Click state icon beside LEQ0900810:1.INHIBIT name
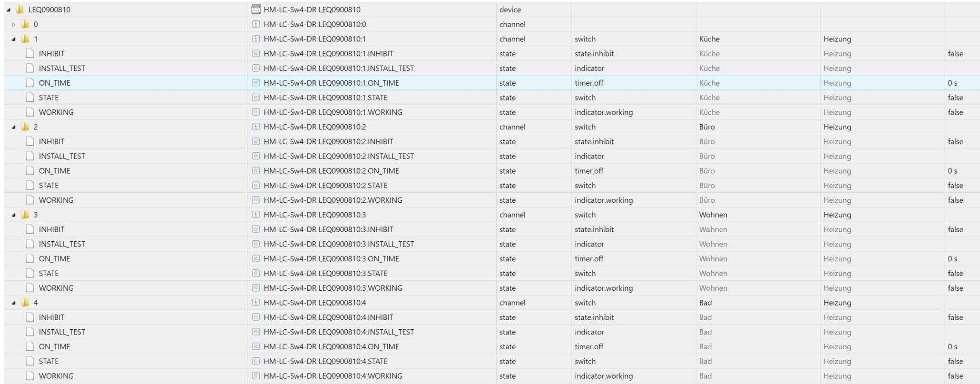Viewport: 980px width, 384px height. pyautogui.click(x=256, y=54)
